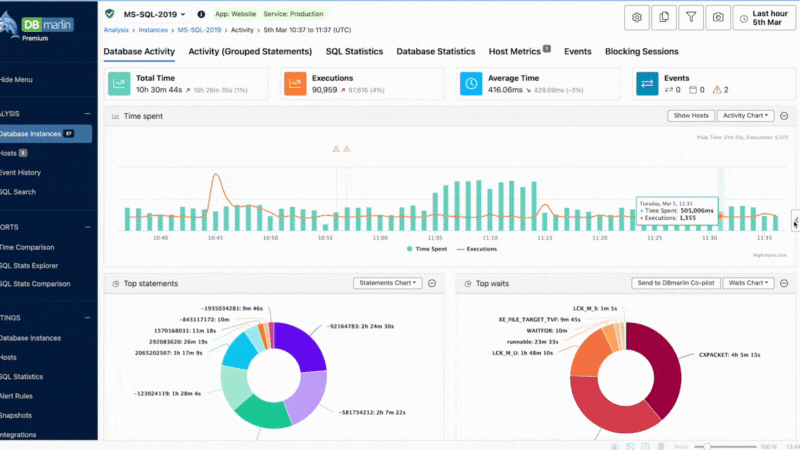Switch to the SQL Statistics tab
This screenshot has width=800, height=450.
point(355,51)
